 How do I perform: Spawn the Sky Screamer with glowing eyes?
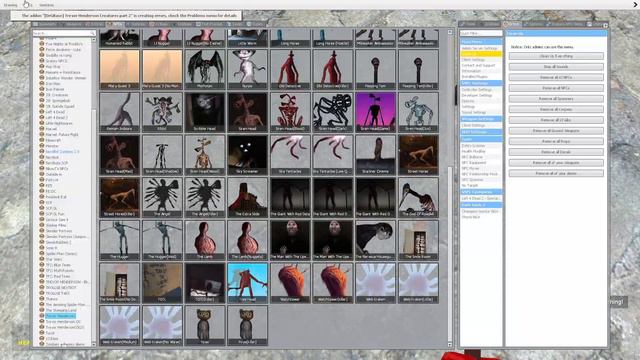click(x=247, y=155)
